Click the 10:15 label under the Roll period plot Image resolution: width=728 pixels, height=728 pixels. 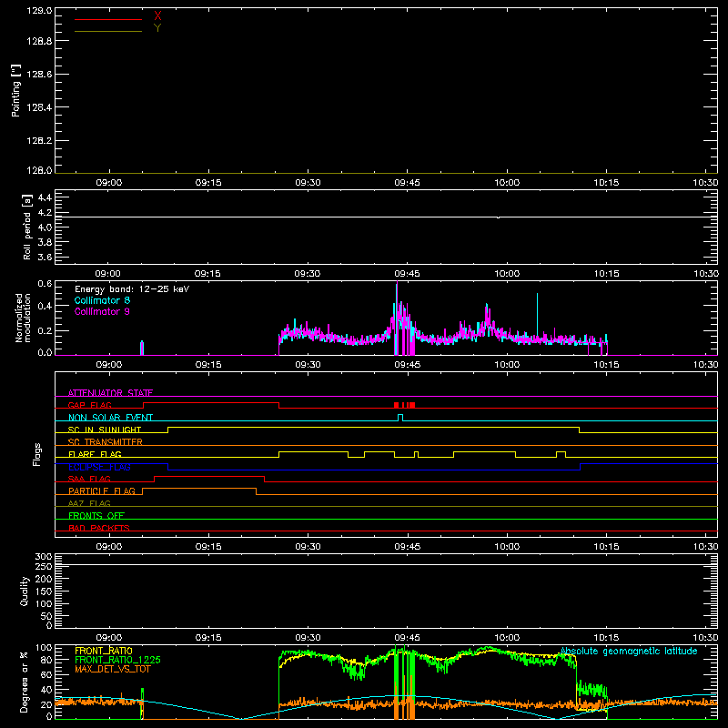click(x=606, y=274)
